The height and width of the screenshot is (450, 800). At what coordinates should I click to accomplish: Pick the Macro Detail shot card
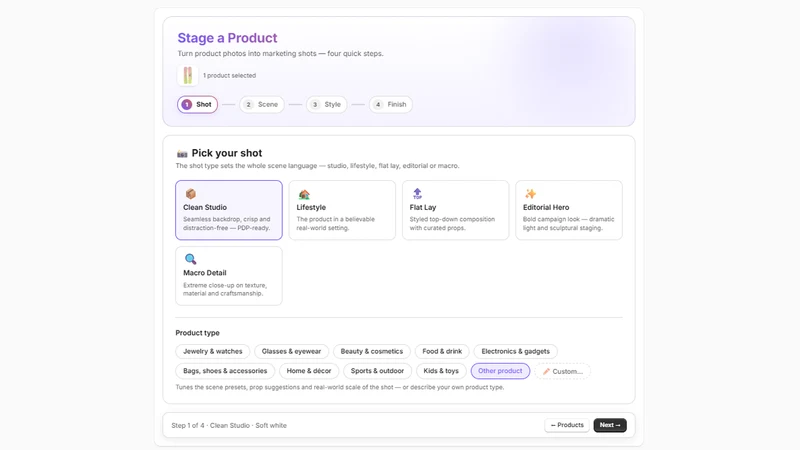(229, 276)
